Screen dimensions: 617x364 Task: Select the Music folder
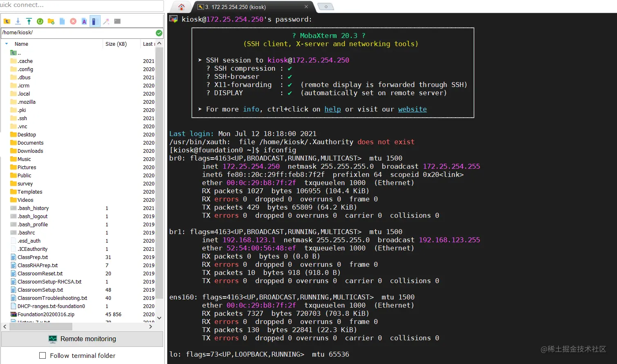tap(20, 159)
